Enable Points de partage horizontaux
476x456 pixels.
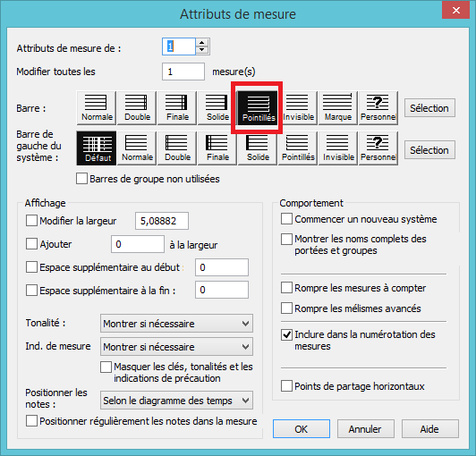click(x=286, y=386)
